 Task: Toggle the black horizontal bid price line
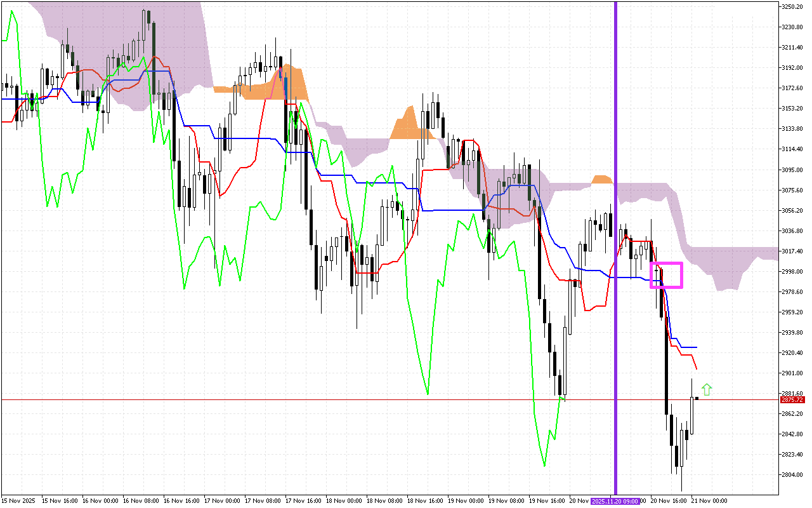pyautogui.click(x=317, y=399)
